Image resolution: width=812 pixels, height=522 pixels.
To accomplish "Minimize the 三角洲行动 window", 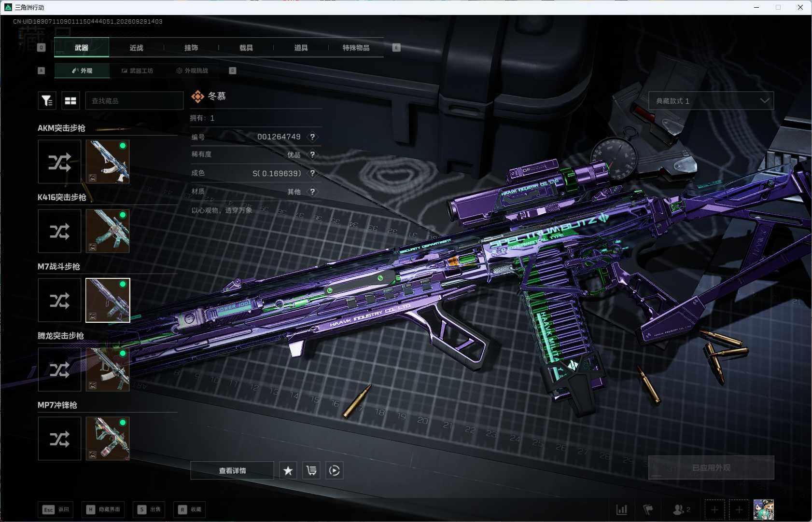I will 756,7.
